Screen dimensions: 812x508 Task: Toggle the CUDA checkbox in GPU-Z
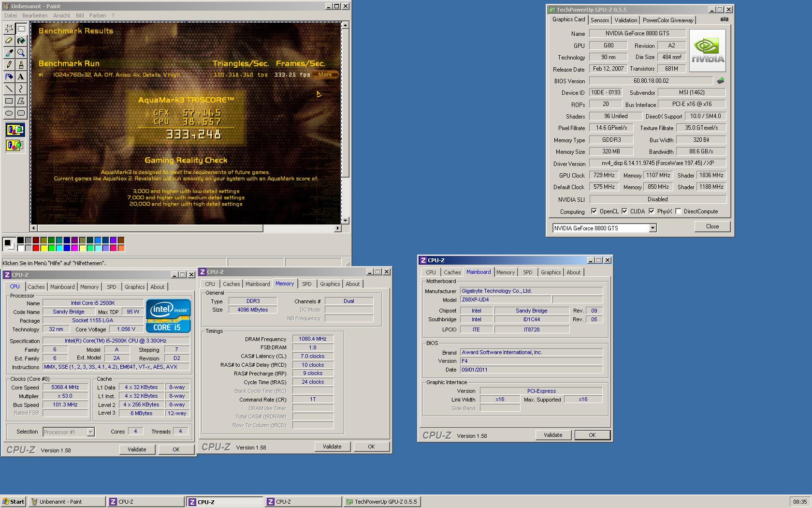tap(624, 211)
